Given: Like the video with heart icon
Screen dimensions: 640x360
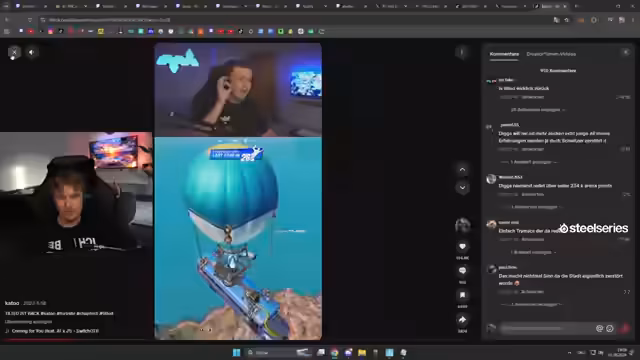Looking at the screenshot, I should 462,247.
